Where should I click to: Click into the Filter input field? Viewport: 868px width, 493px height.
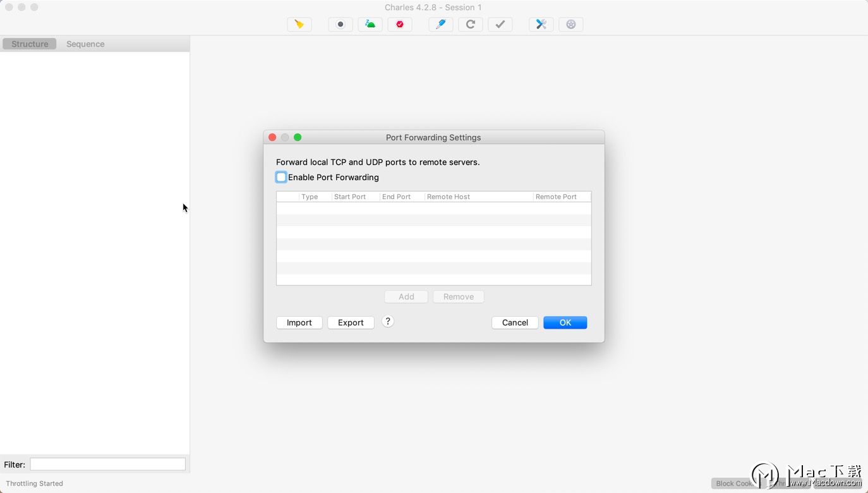pos(108,464)
